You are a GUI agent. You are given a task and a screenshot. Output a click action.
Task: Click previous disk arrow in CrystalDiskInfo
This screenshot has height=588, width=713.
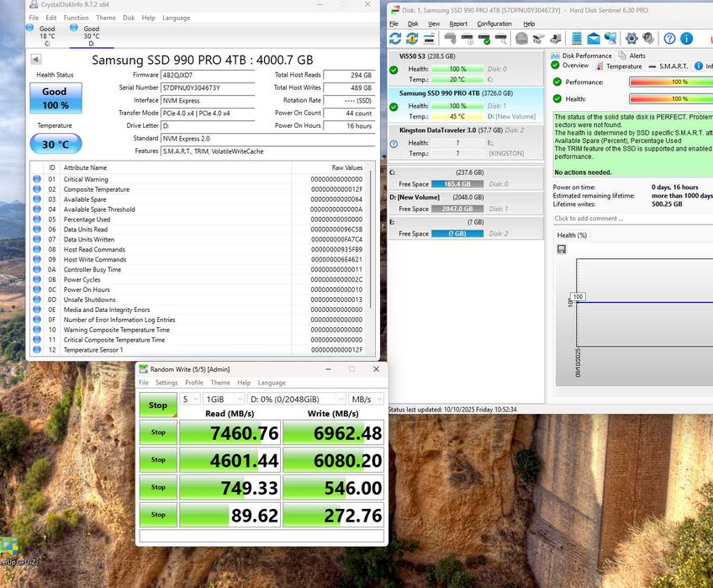(36, 59)
